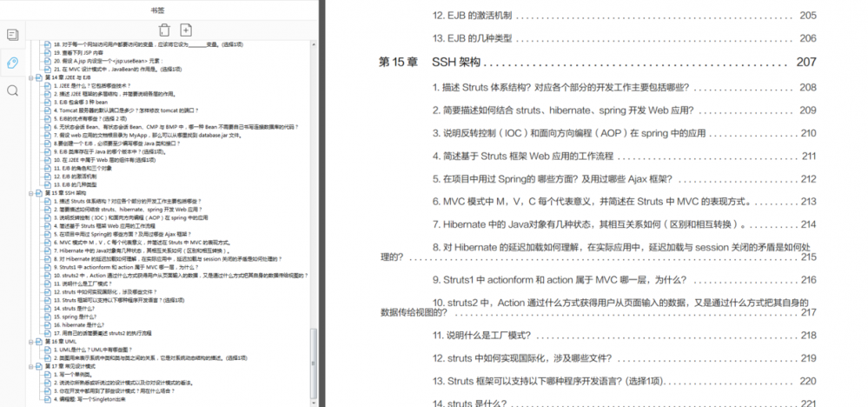
Task: Add a new bookmark with plus-page icon
Action: pyautogui.click(x=186, y=30)
